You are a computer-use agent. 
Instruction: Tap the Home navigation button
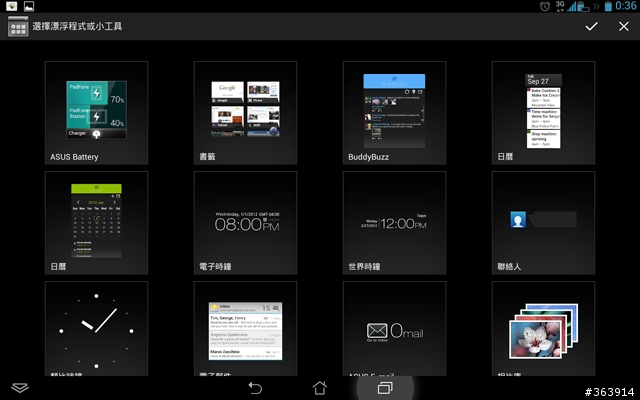click(x=320, y=388)
